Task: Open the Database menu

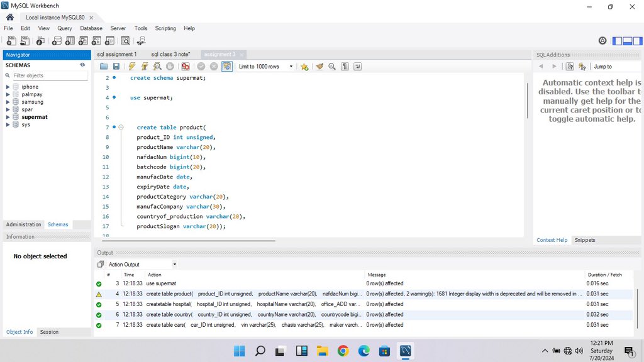Action: point(91,28)
